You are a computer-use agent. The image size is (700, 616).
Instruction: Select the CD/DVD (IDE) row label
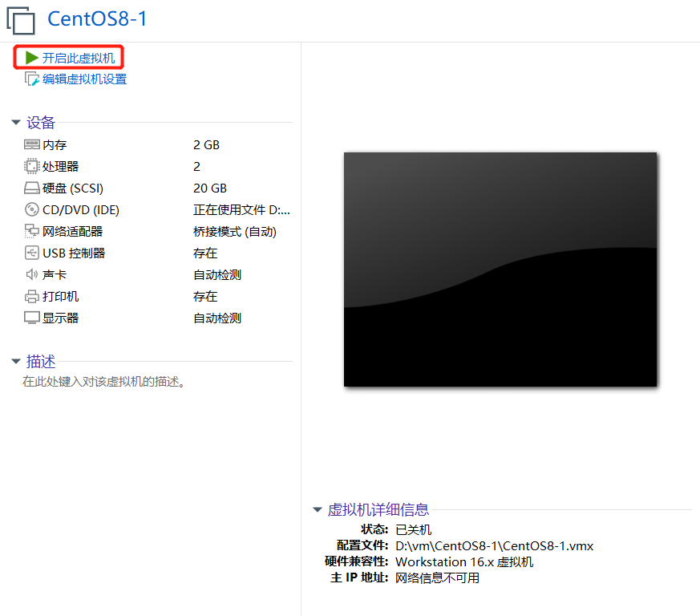(x=81, y=209)
